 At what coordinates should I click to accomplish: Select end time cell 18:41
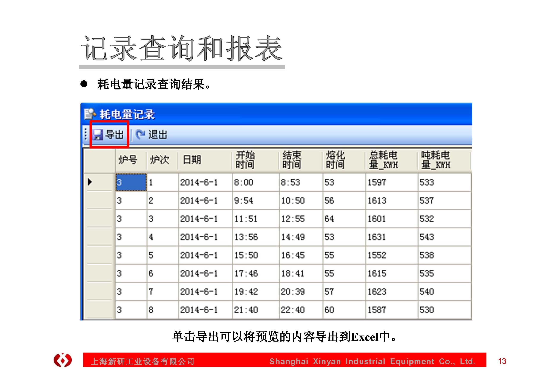[x=301, y=274]
